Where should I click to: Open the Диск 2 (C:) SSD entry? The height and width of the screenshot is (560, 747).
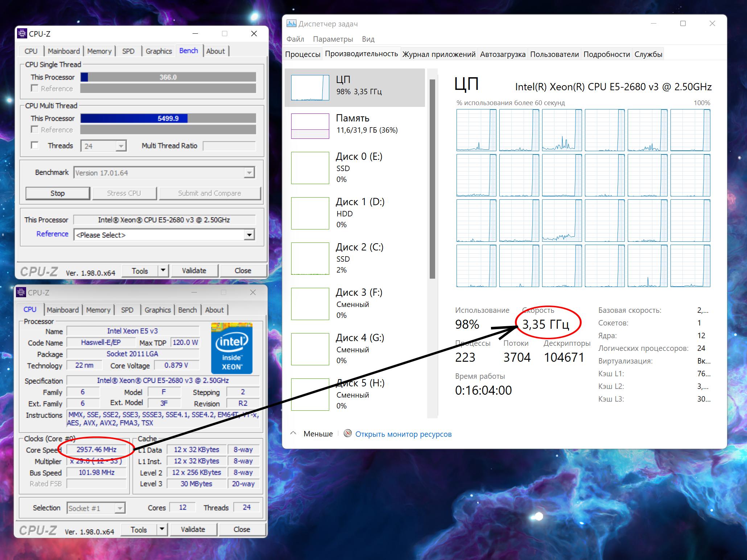coord(359,258)
